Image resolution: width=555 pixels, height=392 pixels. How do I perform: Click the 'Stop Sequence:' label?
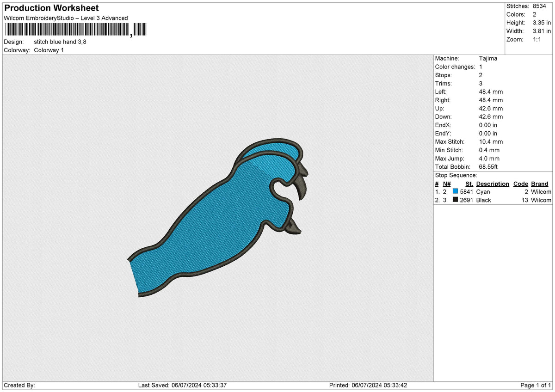point(456,175)
